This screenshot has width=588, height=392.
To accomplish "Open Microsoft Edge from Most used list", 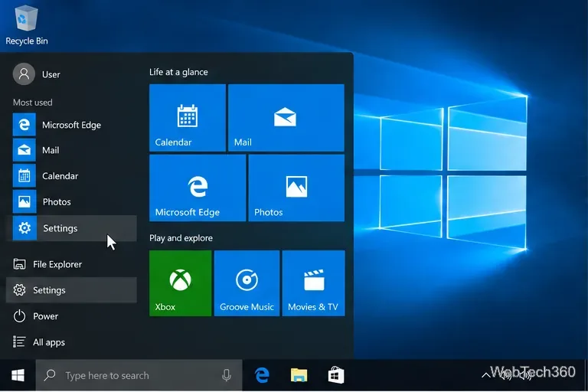I will point(71,125).
